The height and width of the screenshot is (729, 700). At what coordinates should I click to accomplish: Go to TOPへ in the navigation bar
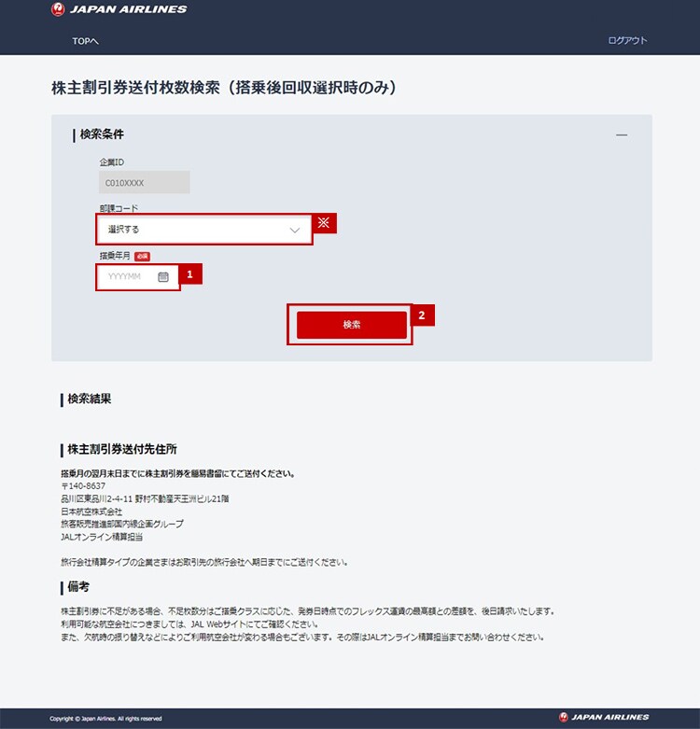85,41
